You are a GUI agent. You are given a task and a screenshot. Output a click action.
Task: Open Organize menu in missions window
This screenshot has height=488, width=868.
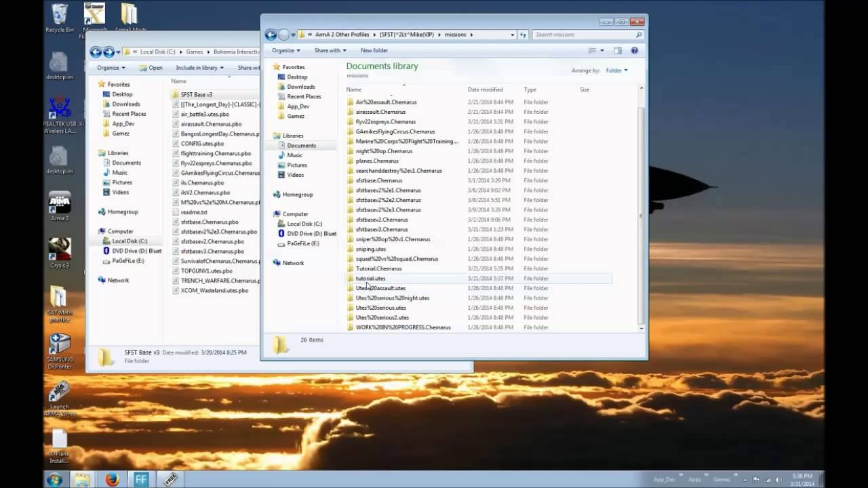(285, 50)
